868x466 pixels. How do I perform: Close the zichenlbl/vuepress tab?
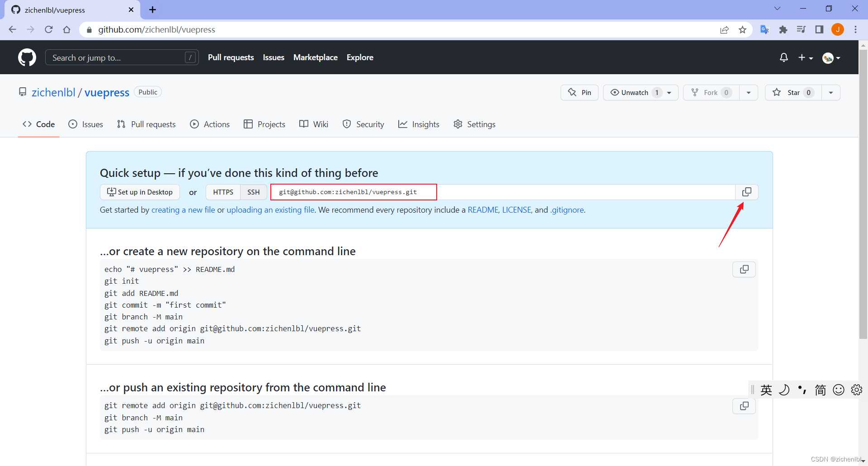(x=131, y=10)
